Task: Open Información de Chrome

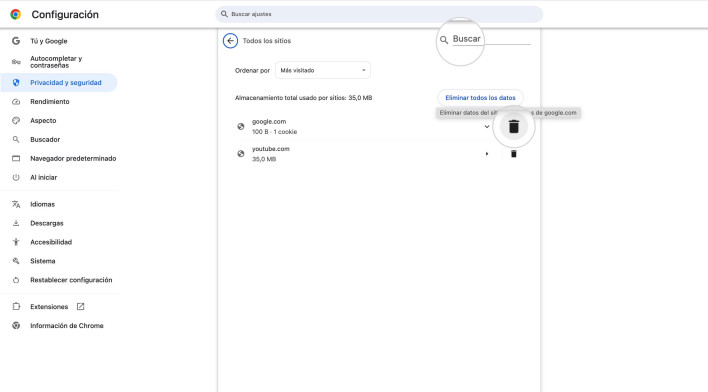Action: pyautogui.click(x=67, y=326)
